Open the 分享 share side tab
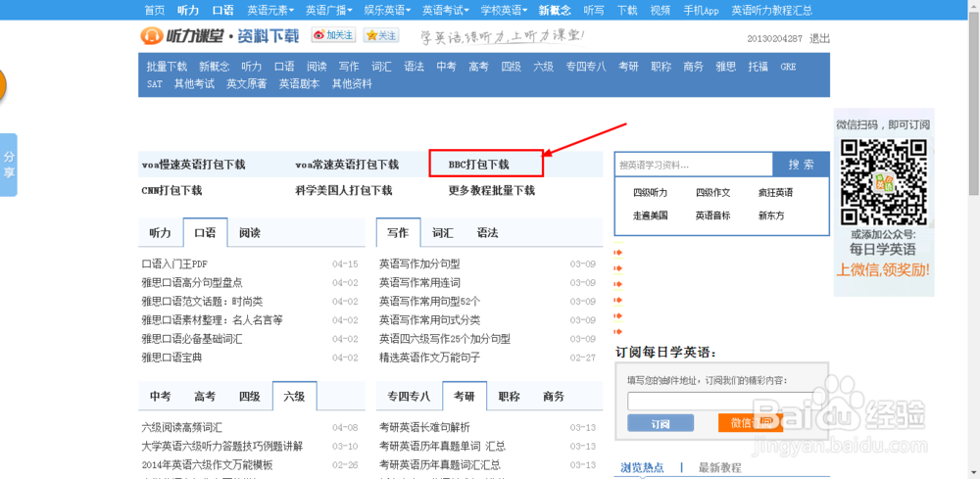The height and width of the screenshot is (479, 980). 9,165
